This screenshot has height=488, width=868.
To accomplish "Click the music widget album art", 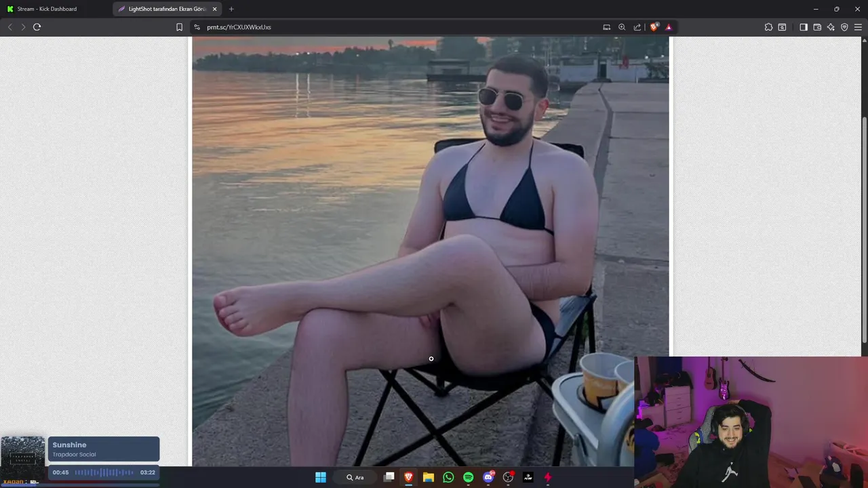I will coord(22,458).
